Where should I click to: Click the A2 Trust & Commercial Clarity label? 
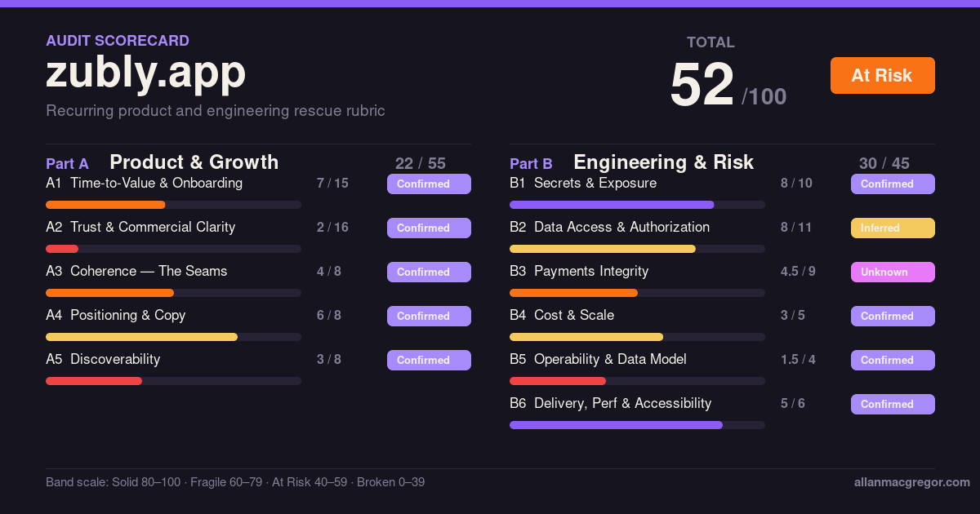tap(140, 228)
